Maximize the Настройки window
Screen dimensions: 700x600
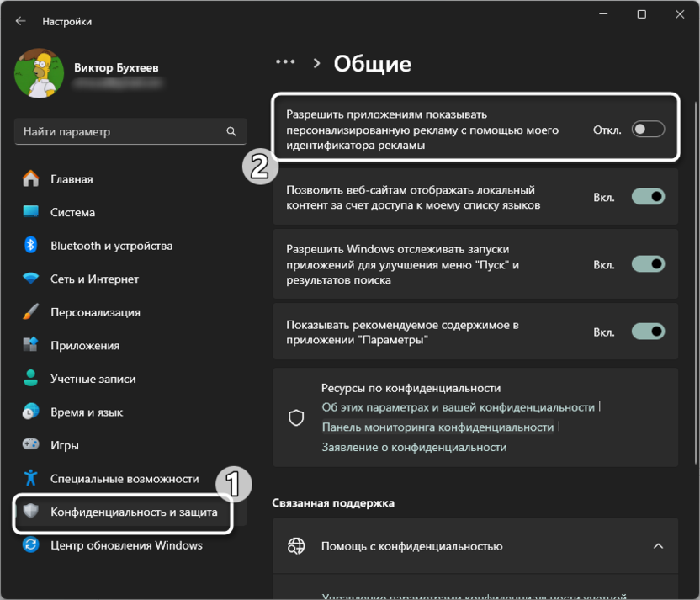pos(641,14)
